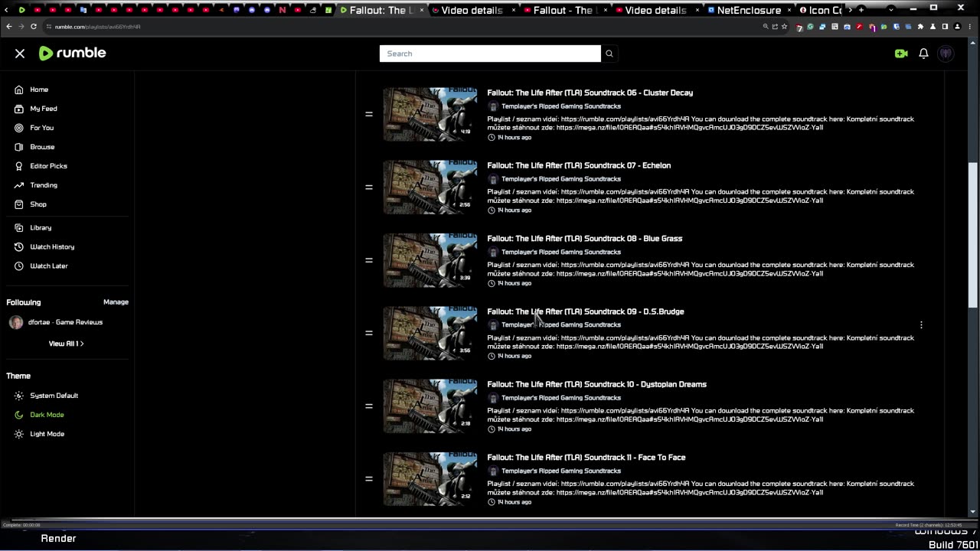The height and width of the screenshot is (551, 980).
Task: Switch to the Icon Co tab
Action: (820, 10)
